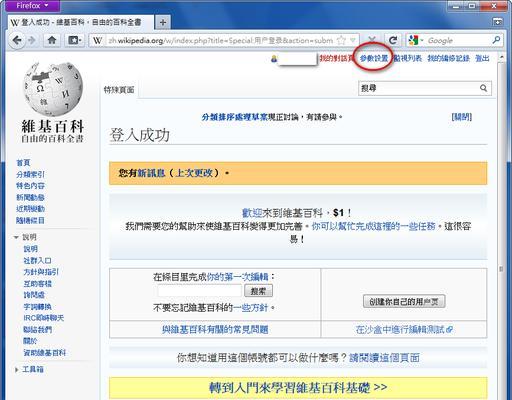
Task: Open 你可以幫忙完成這裡的一些任務 link
Action: pos(373,226)
